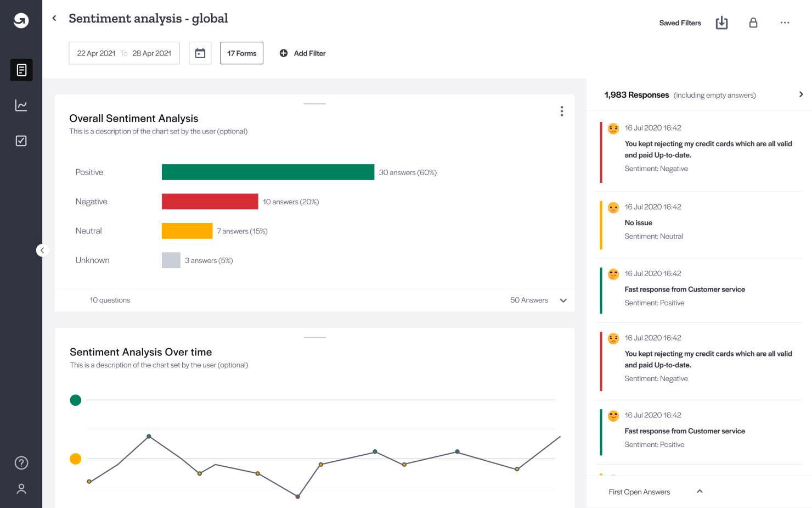Open the more options ellipsis menu top right
This screenshot has height=508, width=812.
[x=785, y=23]
